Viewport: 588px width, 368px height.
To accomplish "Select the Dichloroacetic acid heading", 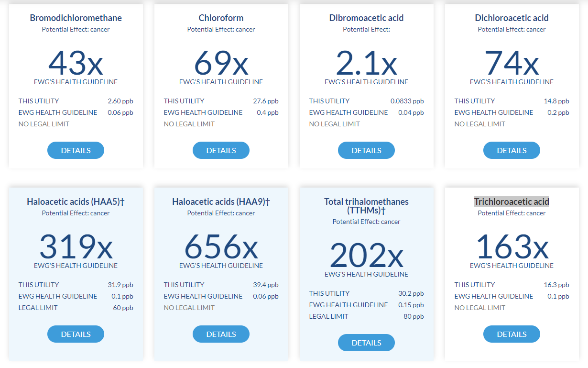I will coord(512,18).
